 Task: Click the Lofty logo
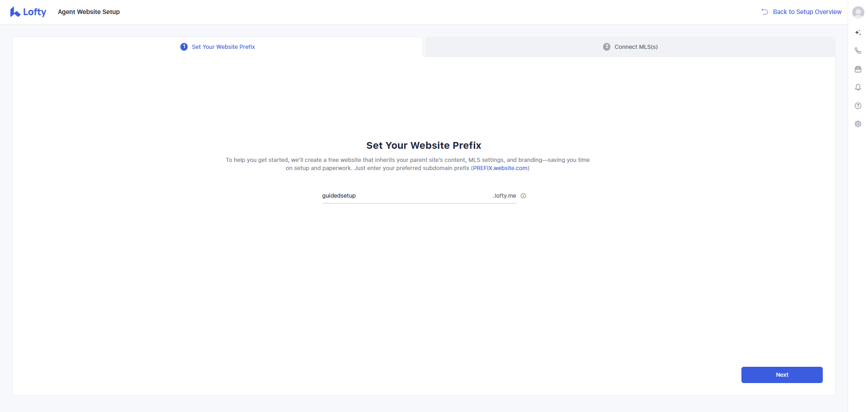[x=28, y=12]
